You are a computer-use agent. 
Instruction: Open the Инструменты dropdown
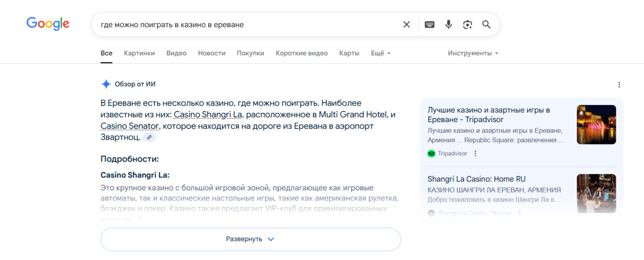pyautogui.click(x=473, y=53)
